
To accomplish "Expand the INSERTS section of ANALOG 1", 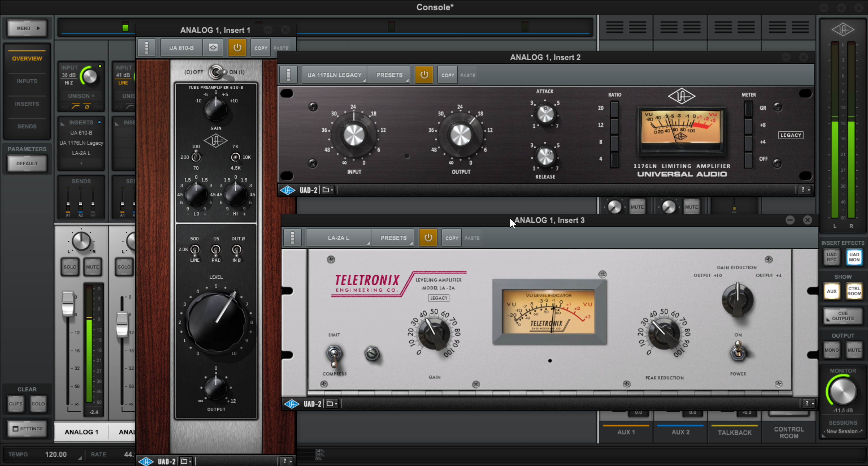I will click(81, 122).
